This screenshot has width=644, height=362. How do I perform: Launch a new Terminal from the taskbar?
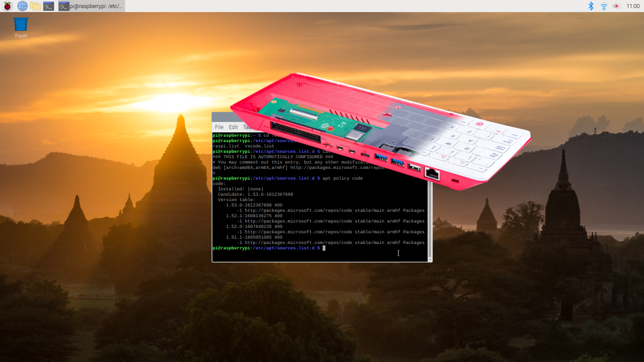(x=48, y=6)
